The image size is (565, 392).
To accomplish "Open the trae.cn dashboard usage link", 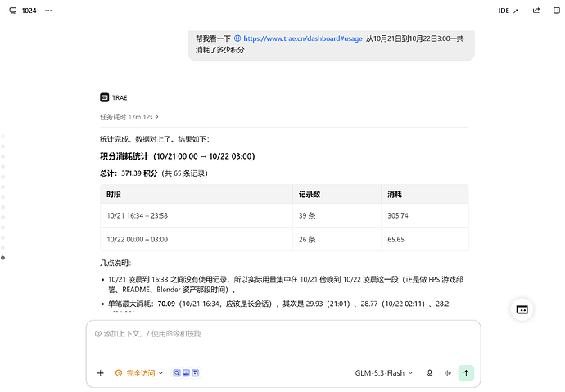I will pos(303,38).
